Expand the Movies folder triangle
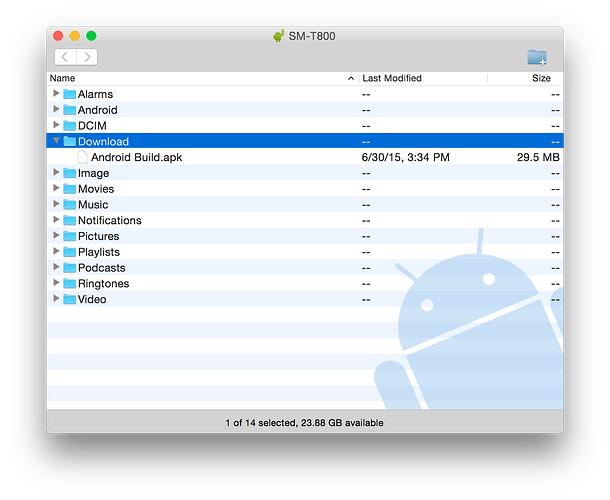 click(56, 188)
